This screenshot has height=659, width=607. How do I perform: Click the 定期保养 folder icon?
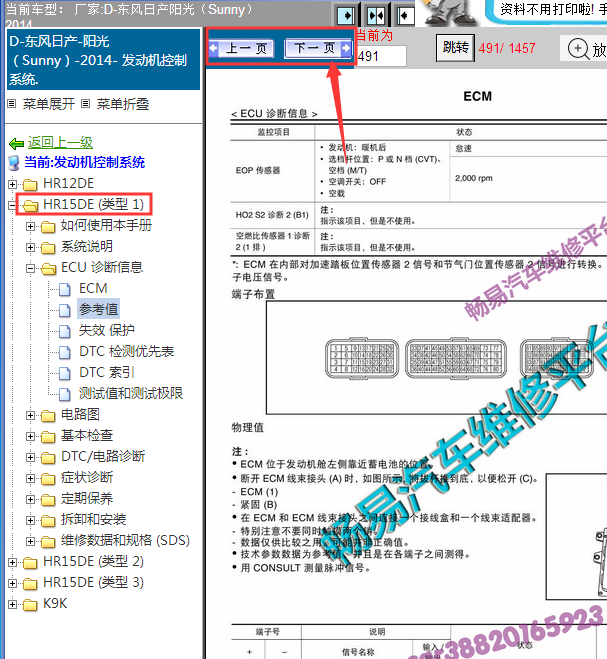coord(48,500)
